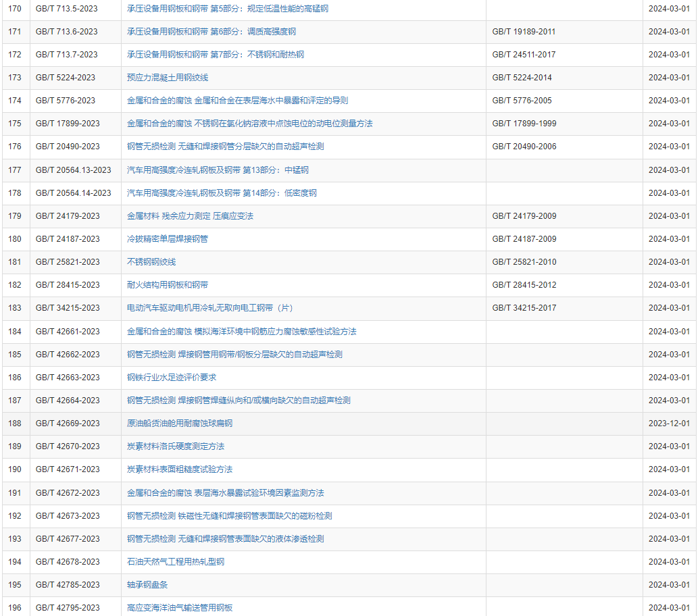
Task: Select the 冷拔精密单层焊接钢管 title link
Action: [x=168, y=239]
